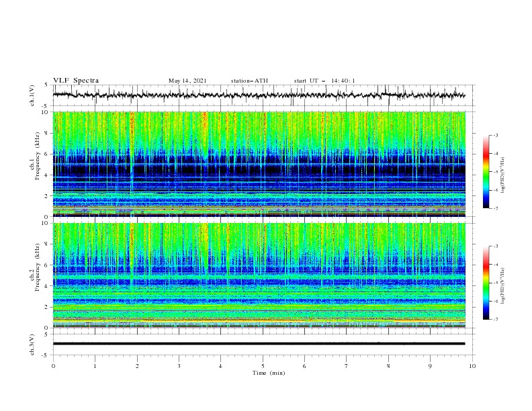Click time axis tick label "5"
The image size is (532, 411).
[263, 366]
